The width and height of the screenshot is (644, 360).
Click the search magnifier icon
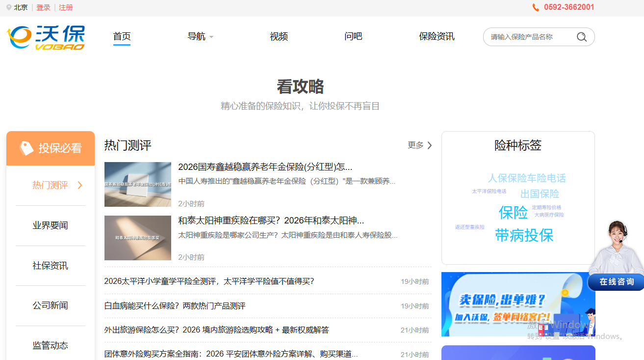point(582,37)
